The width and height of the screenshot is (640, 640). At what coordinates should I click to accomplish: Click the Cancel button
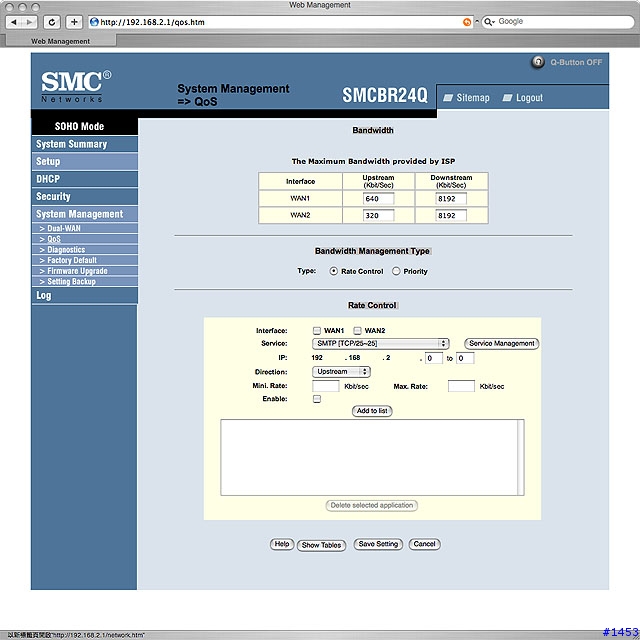coord(424,544)
